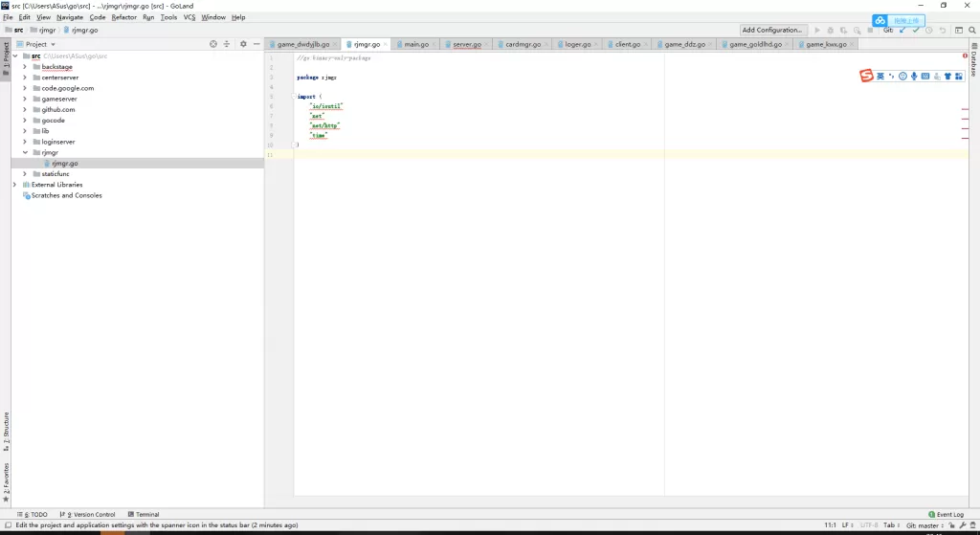
Task: Open the Event Log panel
Action: point(946,514)
